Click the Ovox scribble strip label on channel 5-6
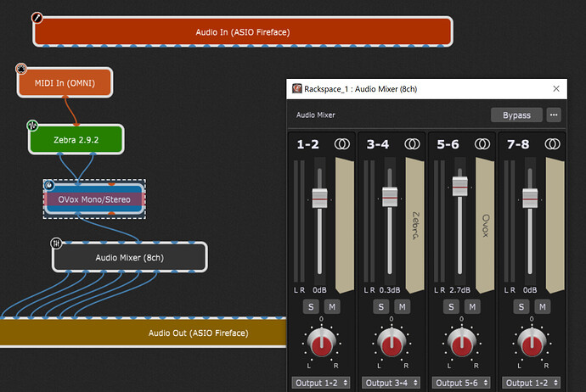The image size is (586, 392). 485,225
